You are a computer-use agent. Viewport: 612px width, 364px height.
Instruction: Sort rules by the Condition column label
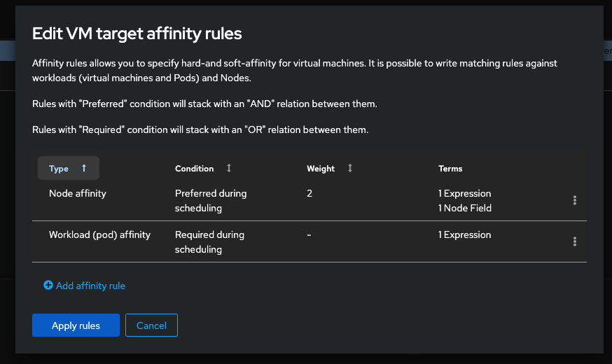(x=195, y=169)
